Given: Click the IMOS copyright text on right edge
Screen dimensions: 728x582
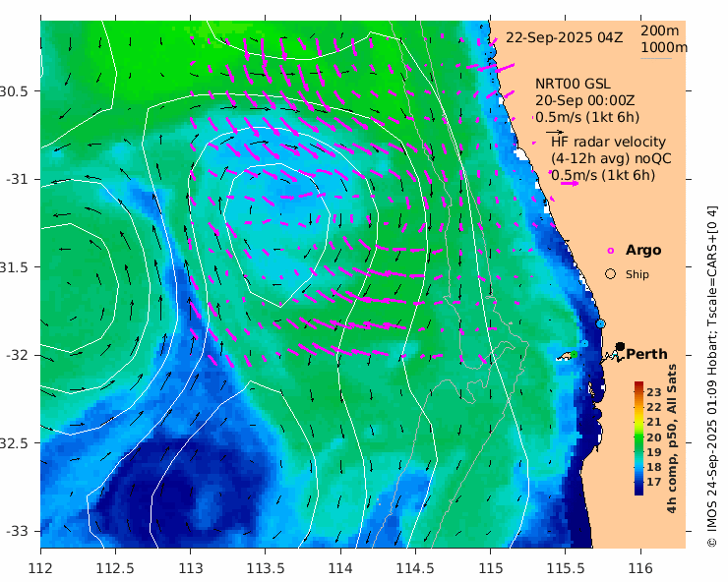Looking at the screenshot, I should (711, 377).
